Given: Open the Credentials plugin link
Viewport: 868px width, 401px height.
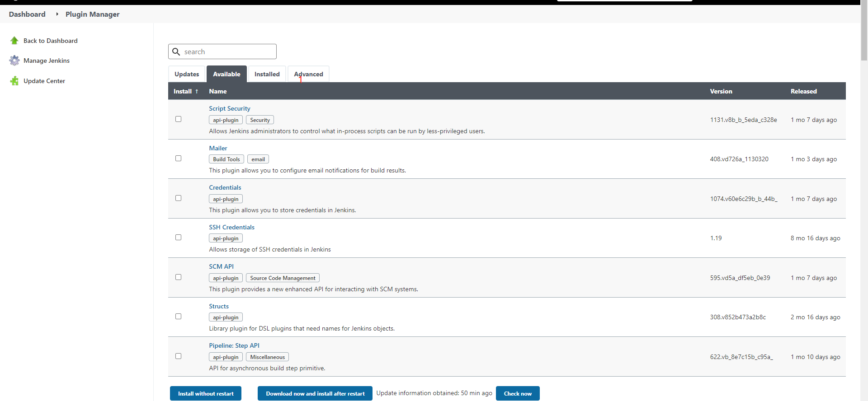Looking at the screenshot, I should pos(225,187).
